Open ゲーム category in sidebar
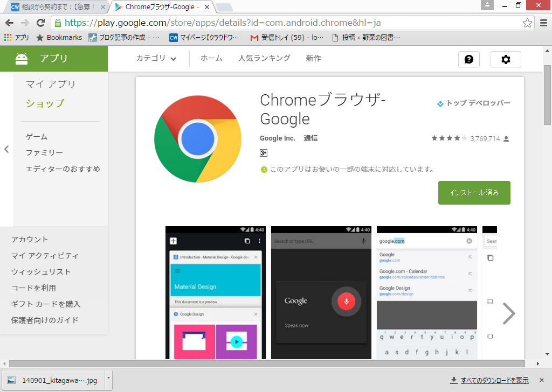The image size is (552, 392). coord(37,137)
